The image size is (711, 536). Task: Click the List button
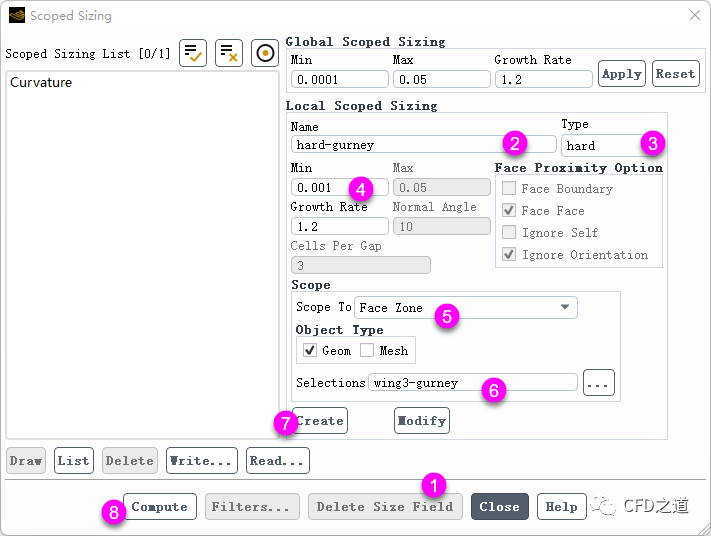tap(73, 460)
